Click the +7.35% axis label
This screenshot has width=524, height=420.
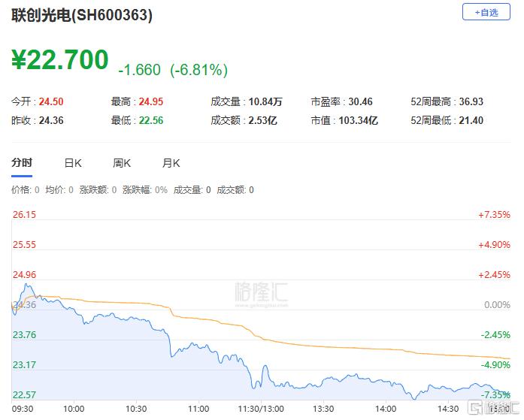click(x=494, y=214)
